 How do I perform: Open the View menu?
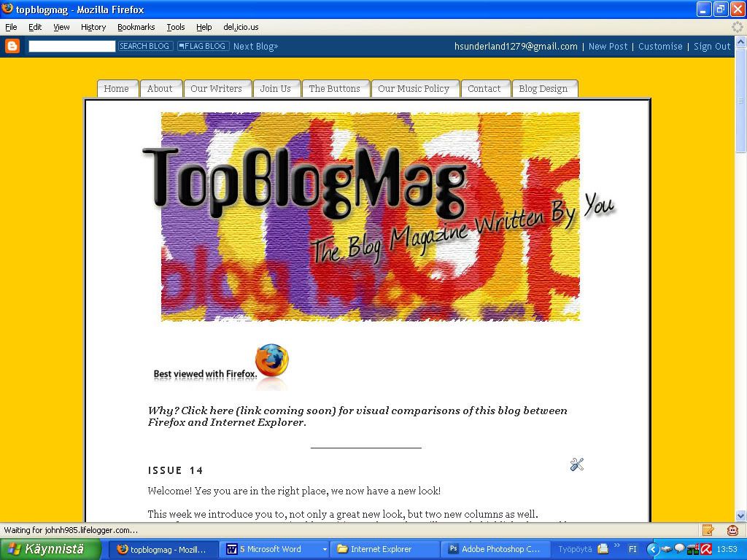point(61,27)
